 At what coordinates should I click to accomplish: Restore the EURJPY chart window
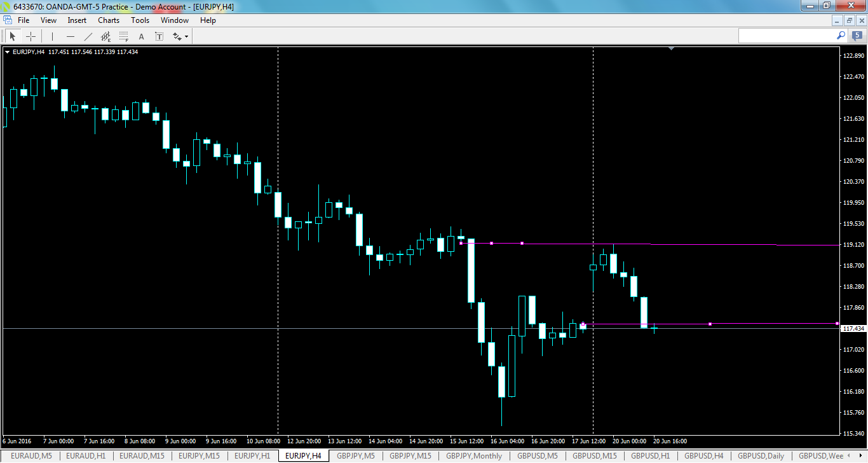point(849,20)
